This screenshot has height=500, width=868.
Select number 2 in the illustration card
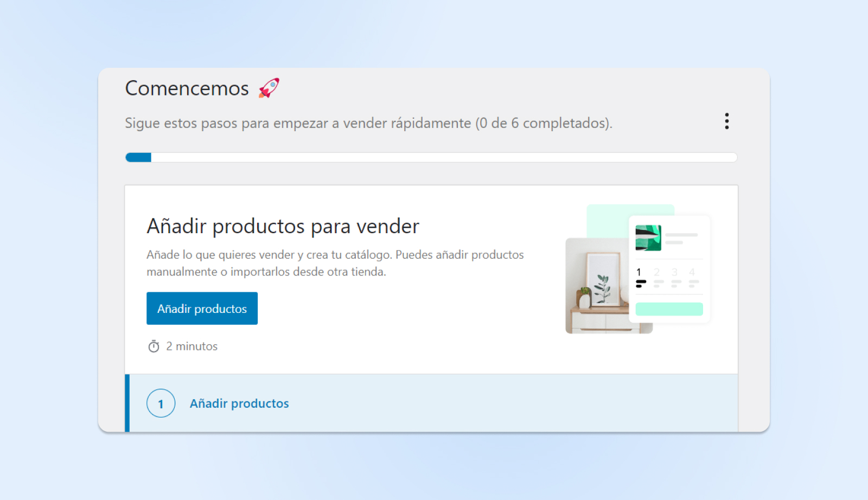(x=656, y=272)
